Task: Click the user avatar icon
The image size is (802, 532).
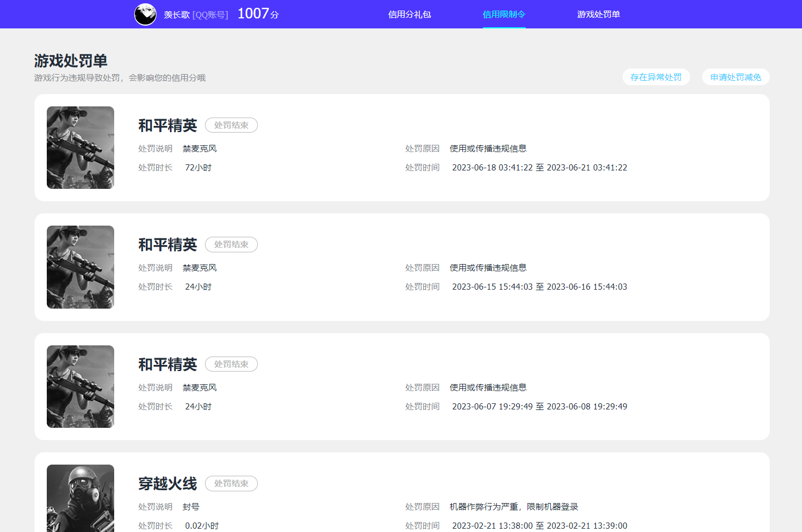Action: click(145, 14)
